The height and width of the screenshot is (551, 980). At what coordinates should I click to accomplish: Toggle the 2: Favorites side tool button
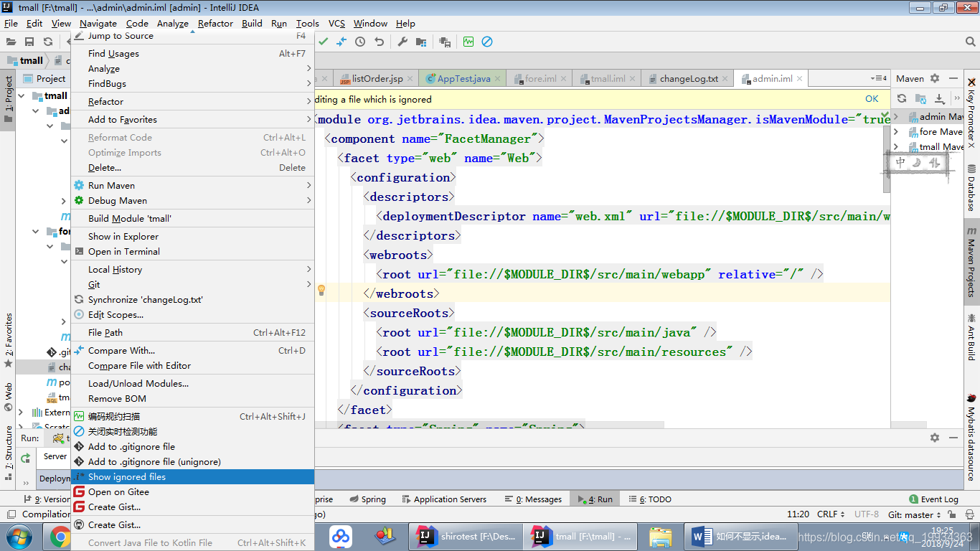[x=9, y=340]
